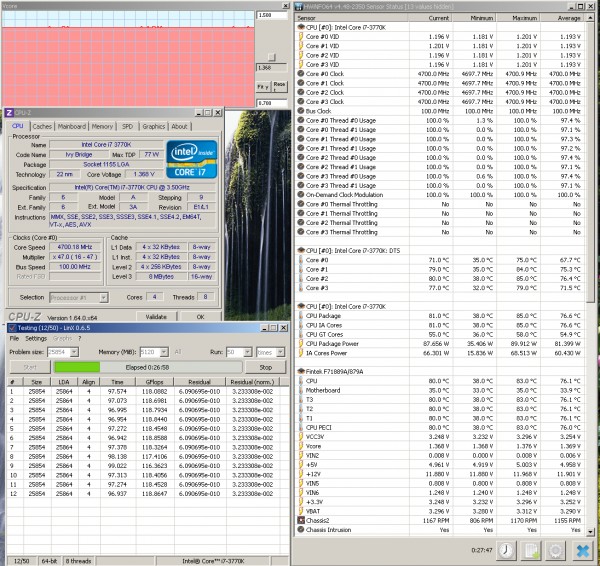Switch to the Caches tab in CPU-Z
Screen dimensions: 600x566
42,126
